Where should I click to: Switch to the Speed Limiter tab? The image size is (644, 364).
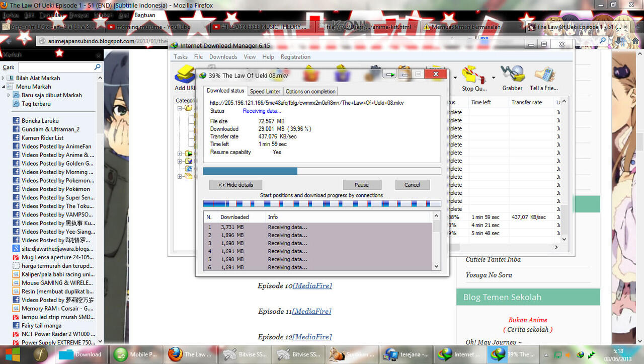(265, 91)
